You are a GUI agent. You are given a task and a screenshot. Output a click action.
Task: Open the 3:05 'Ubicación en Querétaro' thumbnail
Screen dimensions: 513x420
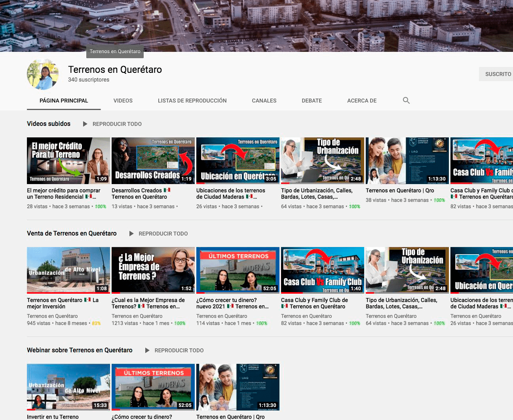click(x=238, y=161)
